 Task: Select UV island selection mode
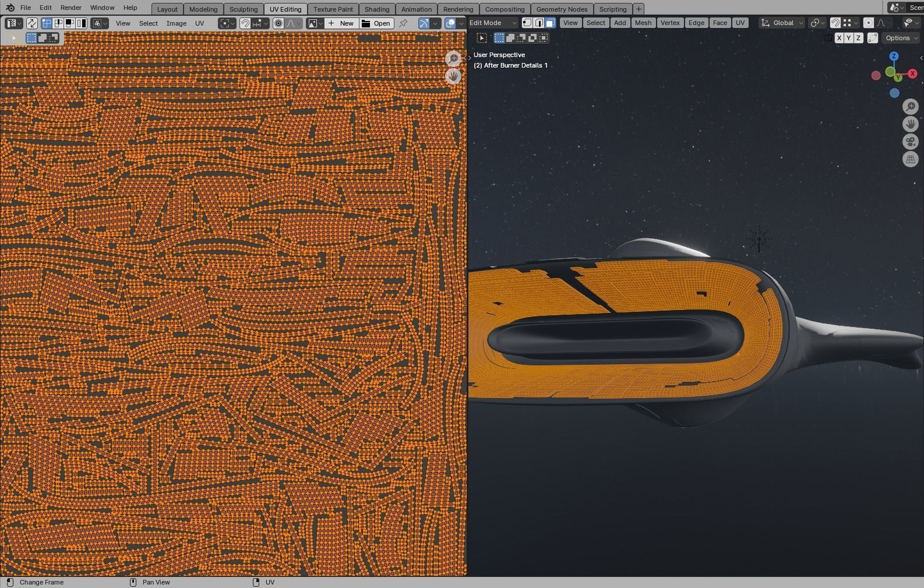tap(81, 23)
